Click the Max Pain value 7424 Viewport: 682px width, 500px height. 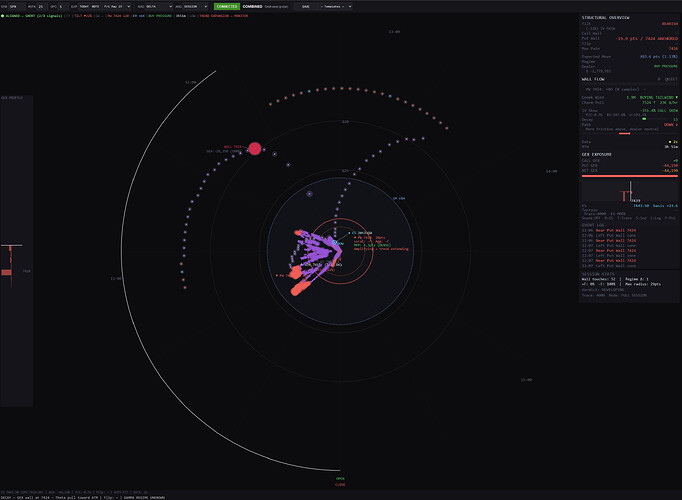coord(673,49)
